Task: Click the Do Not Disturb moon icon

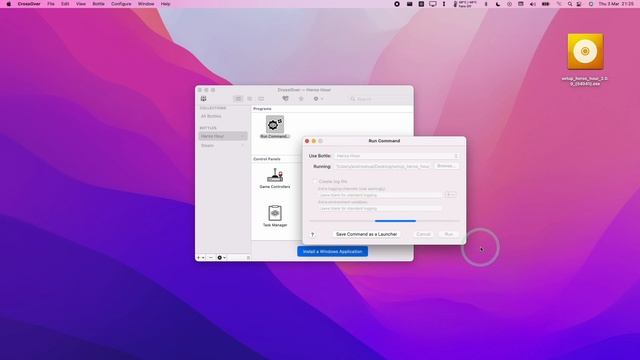Action: [x=498, y=4]
